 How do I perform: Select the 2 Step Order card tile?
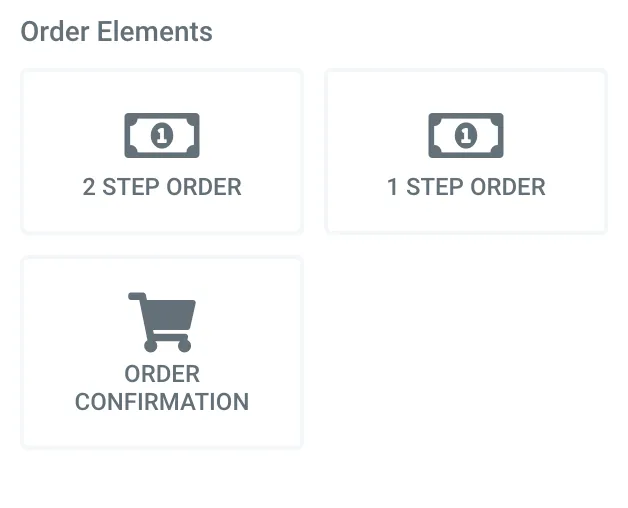pos(162,152)
